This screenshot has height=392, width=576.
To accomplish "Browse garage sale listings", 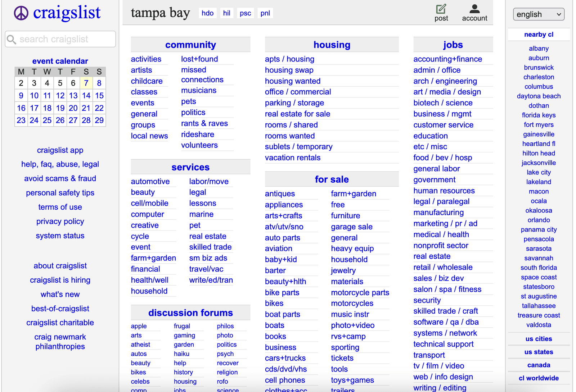I will click(351, 227).
